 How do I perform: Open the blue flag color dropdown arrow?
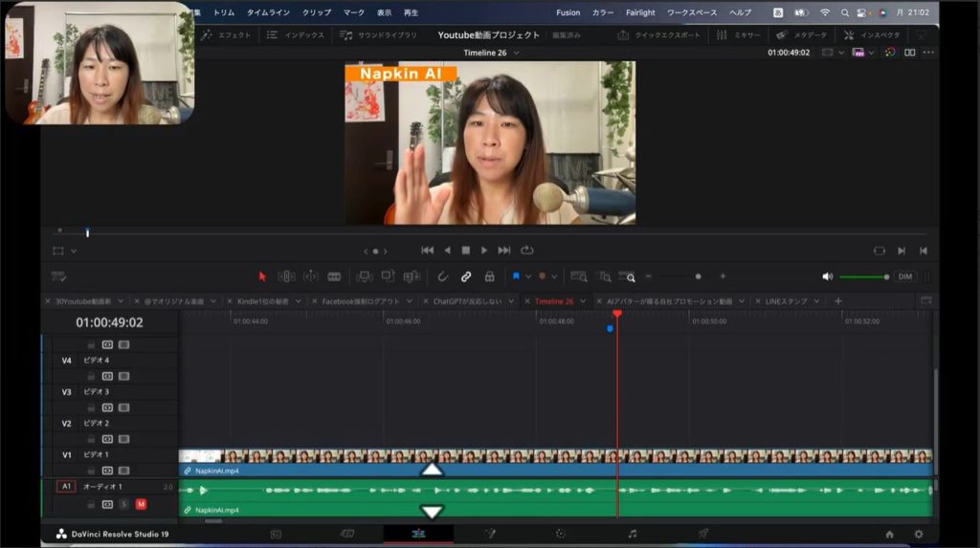(x=527, y=276)
